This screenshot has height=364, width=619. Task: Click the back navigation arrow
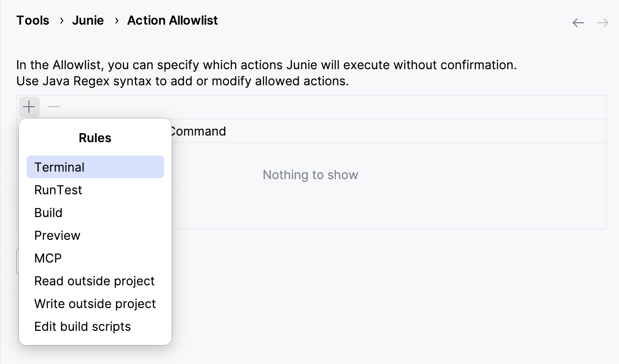coord(578,22)
